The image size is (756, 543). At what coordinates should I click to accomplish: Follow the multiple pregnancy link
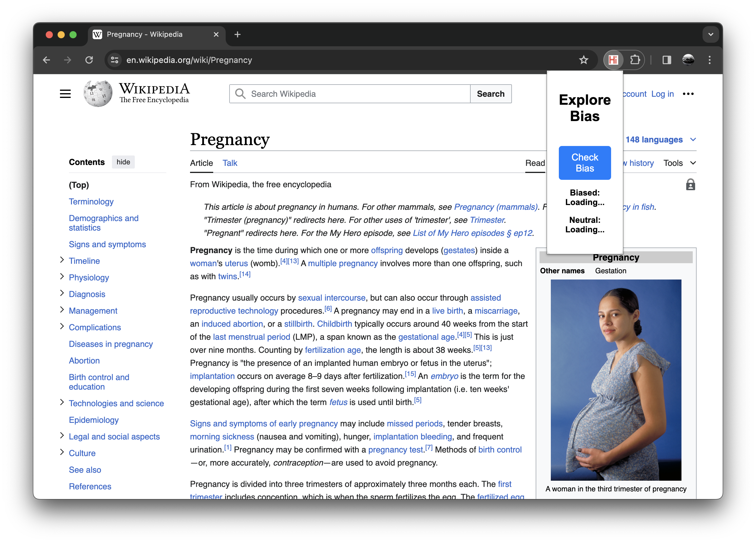342,263
